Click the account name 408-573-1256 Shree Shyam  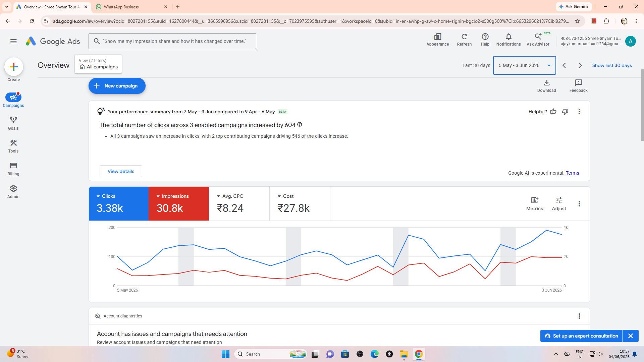(590, 38)
